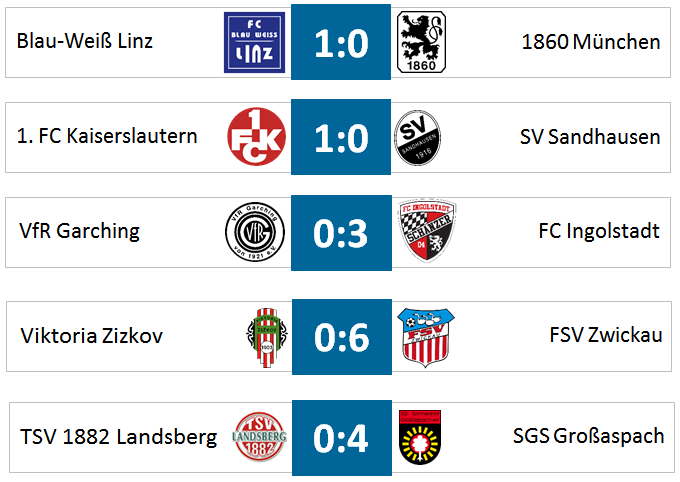Click the 1860 München lion crest
This screenshot has width=680, height=482.
422,42
